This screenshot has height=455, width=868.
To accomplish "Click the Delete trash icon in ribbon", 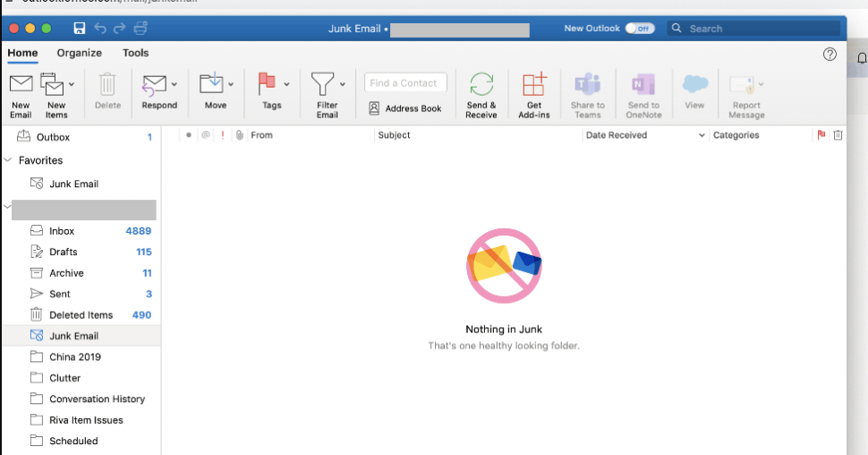I will pos(107,84).
